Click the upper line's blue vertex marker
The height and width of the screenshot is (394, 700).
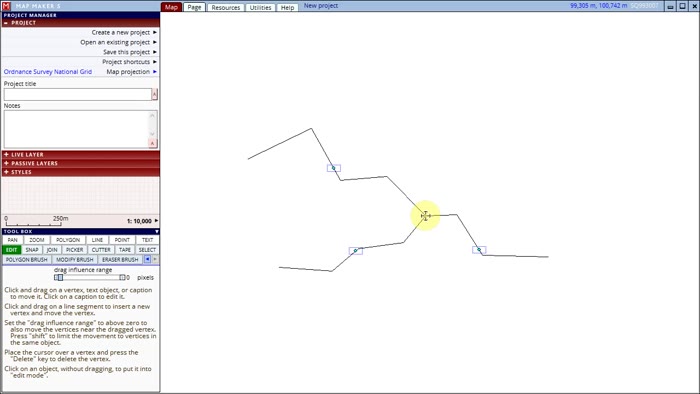pos(333,168)
